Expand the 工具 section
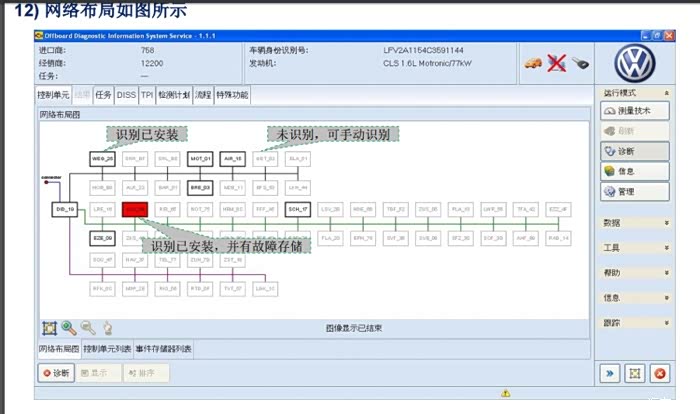 [635, 248]
